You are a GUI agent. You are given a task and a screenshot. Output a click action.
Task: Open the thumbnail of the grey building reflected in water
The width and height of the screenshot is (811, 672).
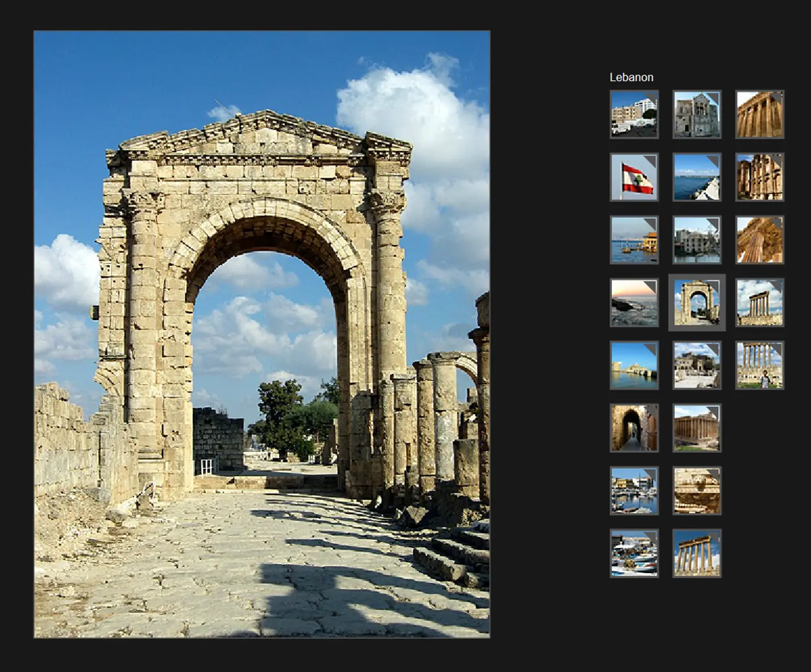697,240
